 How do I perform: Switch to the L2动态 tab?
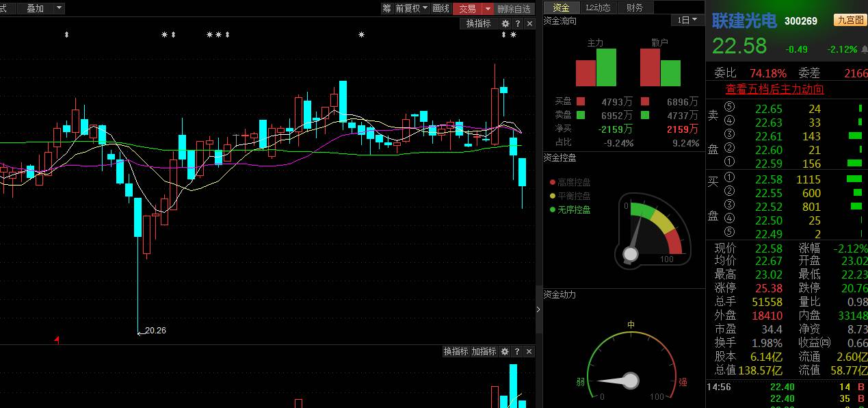click(x=598, y=8)
